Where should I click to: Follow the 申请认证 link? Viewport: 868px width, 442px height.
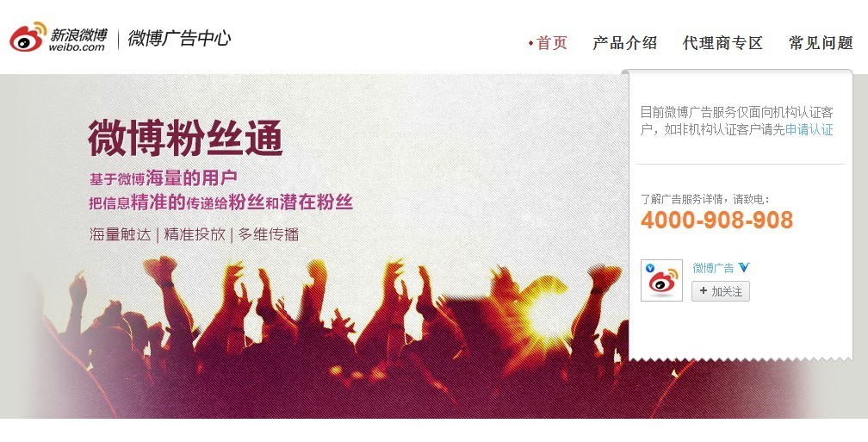click(809, 129)
